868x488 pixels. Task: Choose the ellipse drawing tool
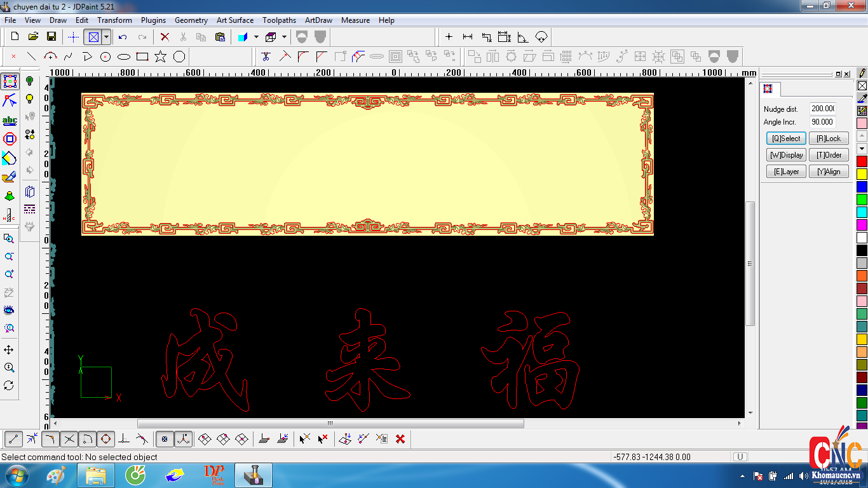click(124, 57)
